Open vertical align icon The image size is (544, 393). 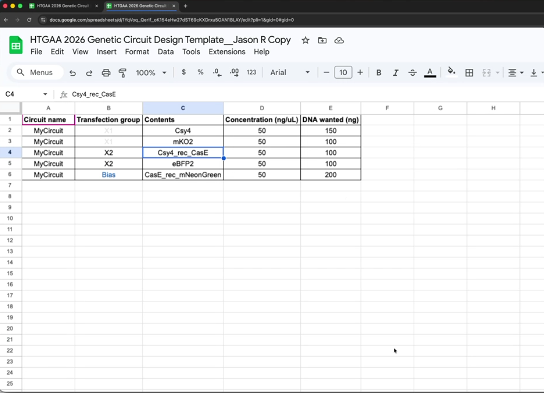point(534,72)
